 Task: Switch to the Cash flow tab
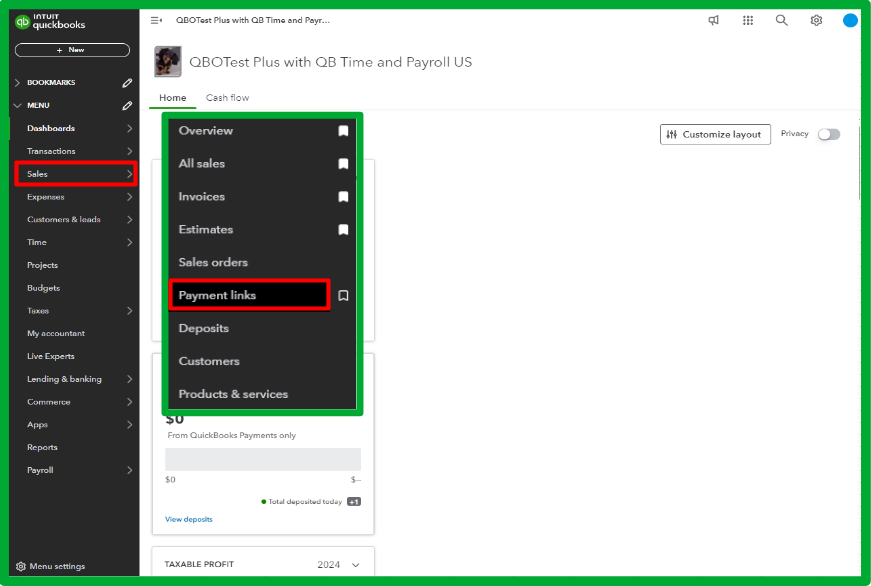[x=227, y=98]
